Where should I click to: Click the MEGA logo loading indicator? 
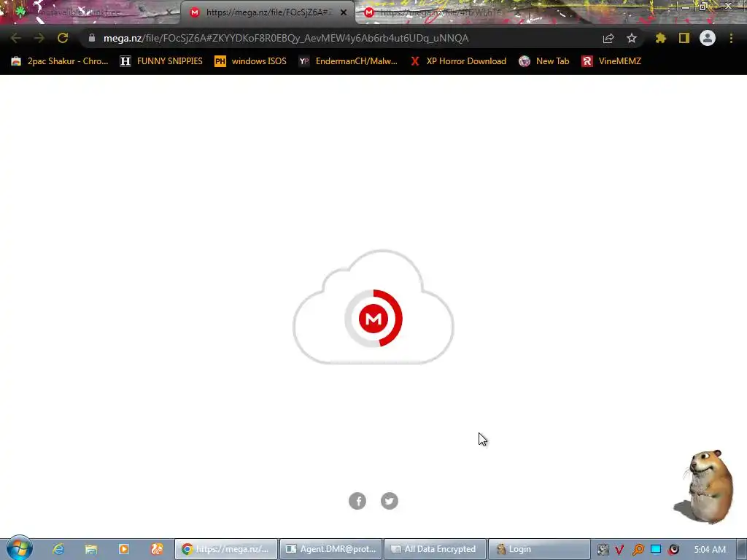pos(373,318)
